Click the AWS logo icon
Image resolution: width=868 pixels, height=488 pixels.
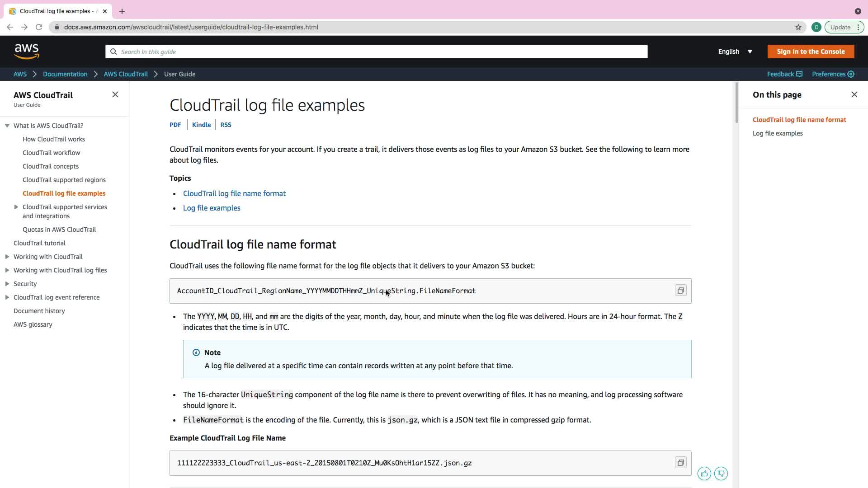click(27, 52)
